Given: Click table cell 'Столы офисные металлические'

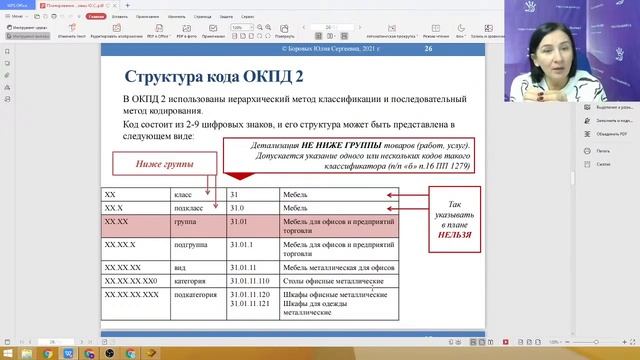Looking at the screenshot, I should (339, 281).
